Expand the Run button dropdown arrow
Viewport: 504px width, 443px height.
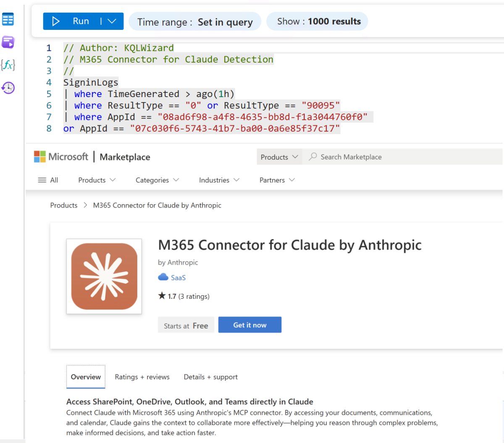click(112, 21)
